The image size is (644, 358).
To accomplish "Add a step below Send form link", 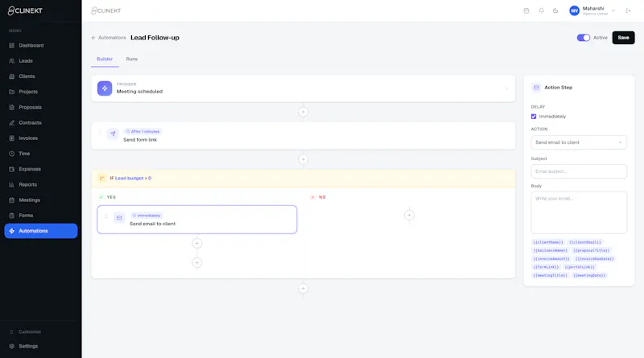I will (x=303, y=159).
